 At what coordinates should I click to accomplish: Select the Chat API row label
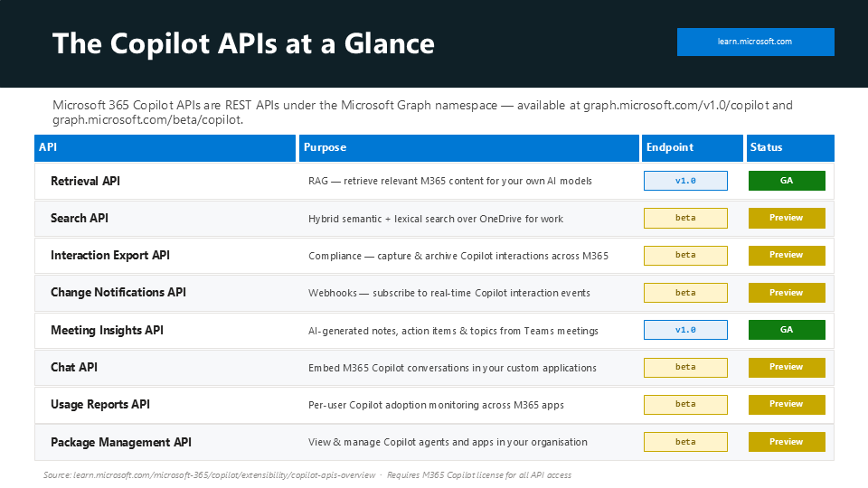tap(74, 367)
